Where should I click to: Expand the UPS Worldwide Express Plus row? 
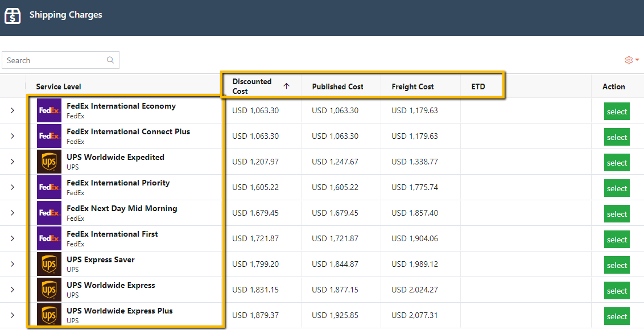(13, 315)
